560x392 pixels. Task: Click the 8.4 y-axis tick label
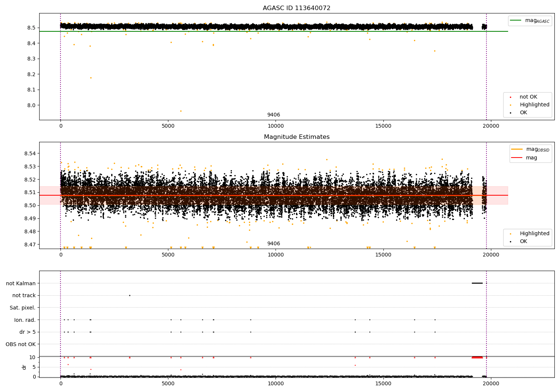point(31,43)
